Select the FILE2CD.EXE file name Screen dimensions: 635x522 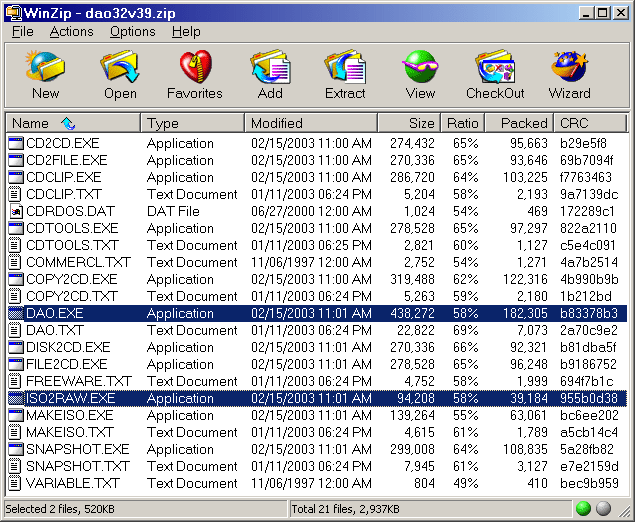tap(67, 364)
